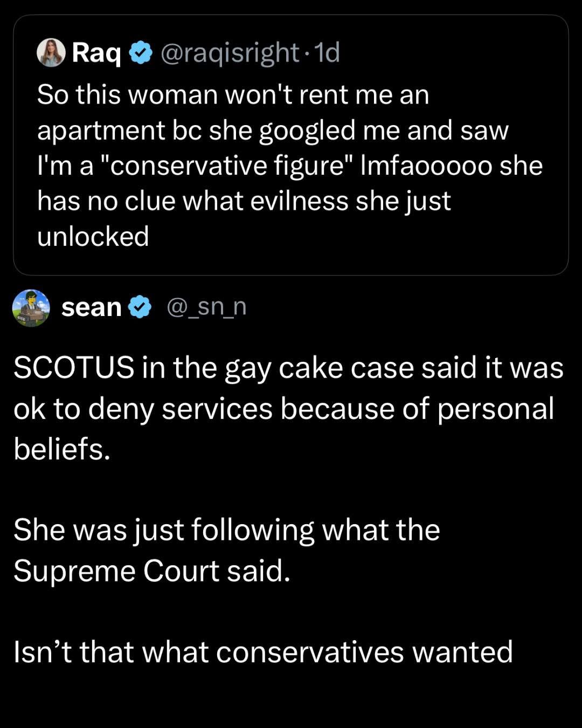582x728 pixels.
Task: Click the "Isn't that what conservatives wanted" line
Action: (x=263, y=652)
